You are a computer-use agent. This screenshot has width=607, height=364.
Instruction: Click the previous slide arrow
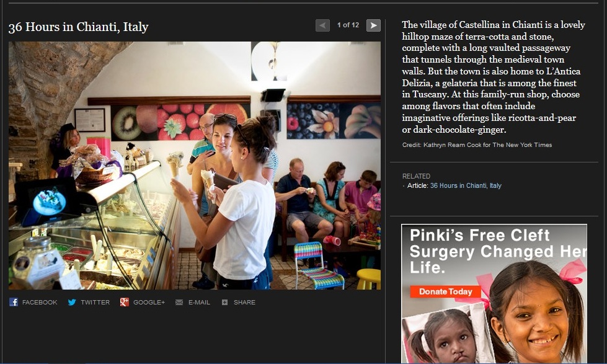coord(322,25)
